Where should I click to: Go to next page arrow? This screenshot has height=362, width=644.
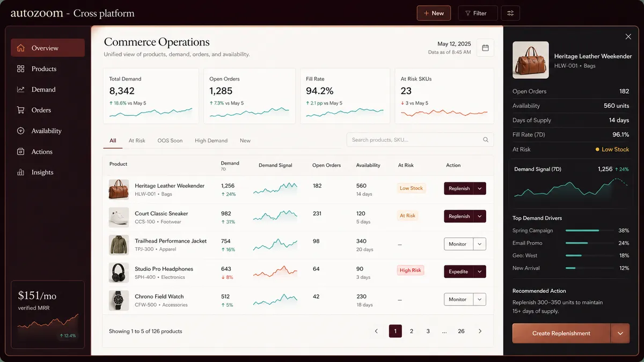(x=480, y=331)
